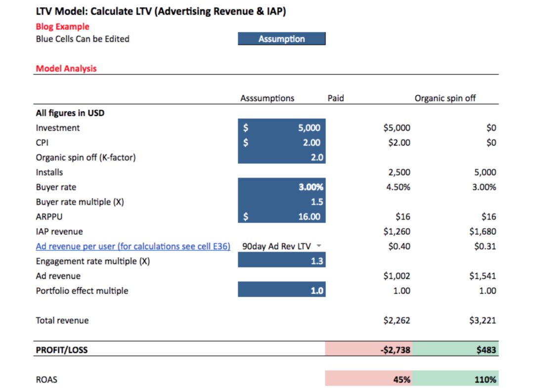534x392 pixels.
Task: Select the Portfolio effect multiple assumption cell
Action: 281,291
